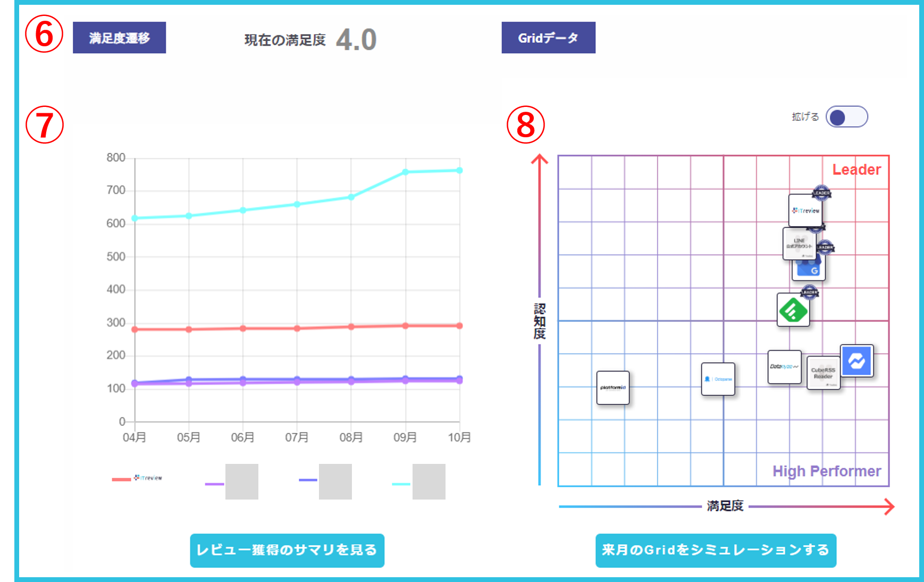Viewport: 924px width, 582px height.
Task: Select the iTreview icon in the Grid chart
Action: tap(805, 211)
